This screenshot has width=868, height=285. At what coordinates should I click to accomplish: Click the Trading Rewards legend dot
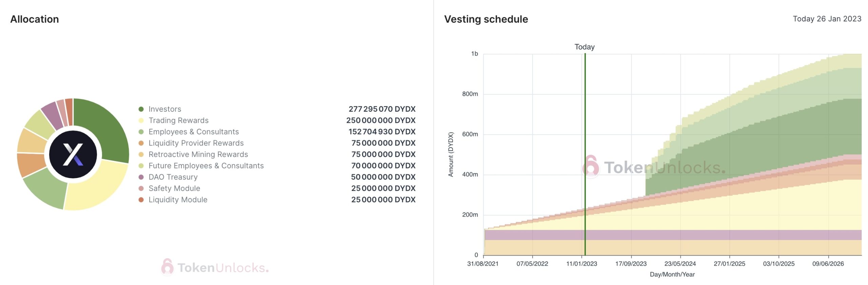point(141,120)
